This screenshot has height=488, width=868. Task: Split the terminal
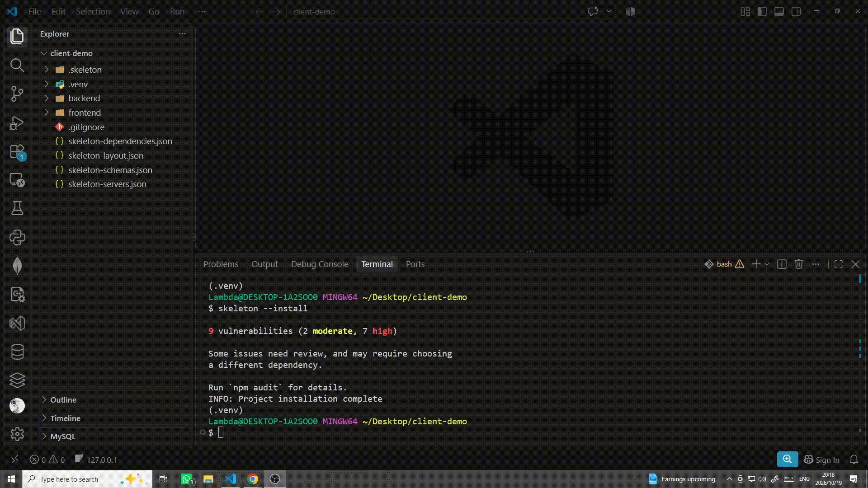tap(782, 264)
